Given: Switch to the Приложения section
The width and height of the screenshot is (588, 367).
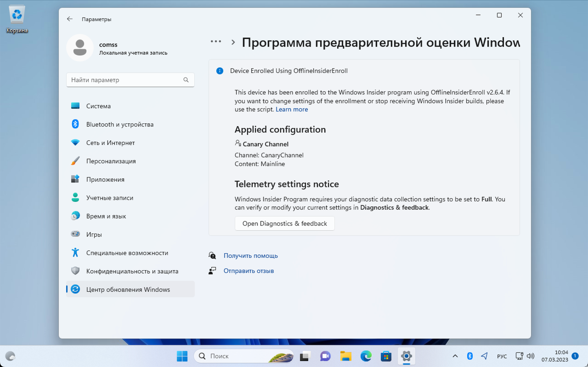Looking at the screenshot, I should pyautogui.click(x=131, y=179).
